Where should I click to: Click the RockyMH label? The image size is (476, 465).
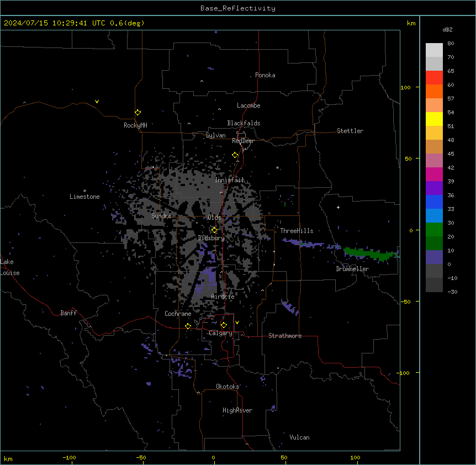[x=135, y=125]
